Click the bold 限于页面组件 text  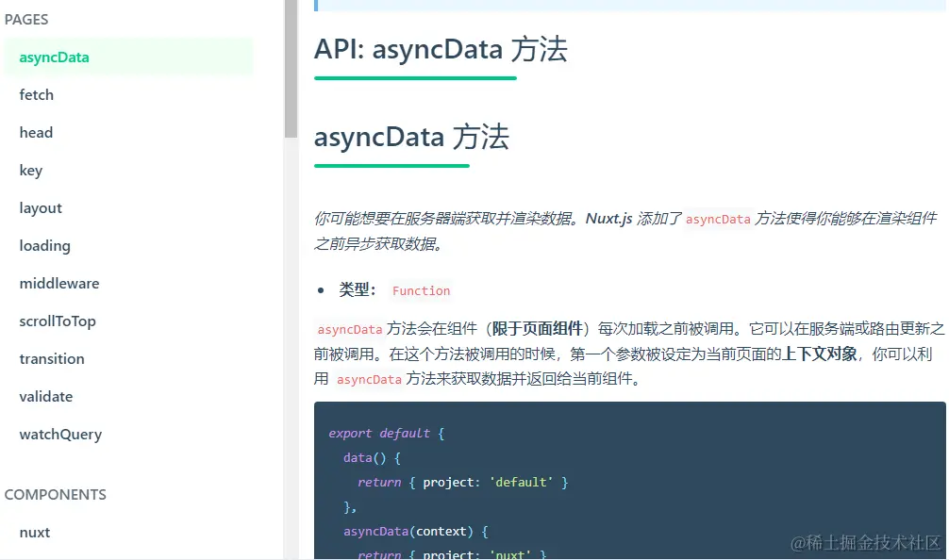538,328
